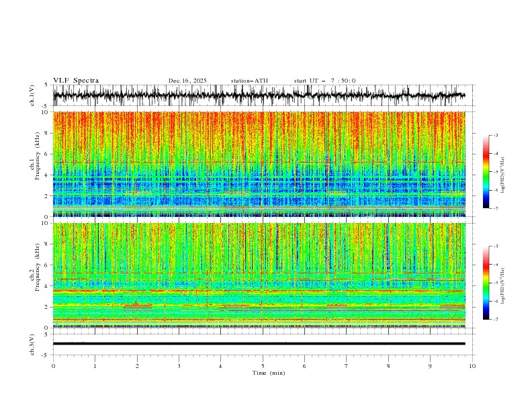532x411 pixels.
Task: Select the date text "Dec. 16, 2025"
Action: (187, 81)
